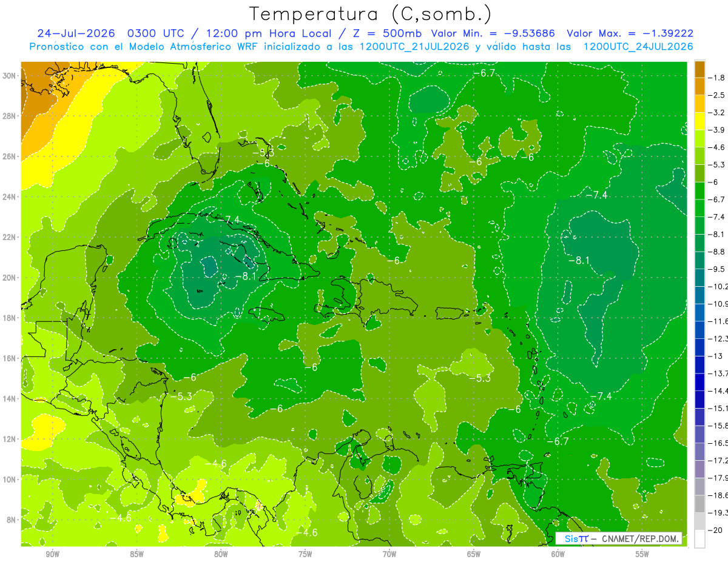Click the "-8.8" legend value
This screenshot has height=562, width=728.
[x=718, y=251]
